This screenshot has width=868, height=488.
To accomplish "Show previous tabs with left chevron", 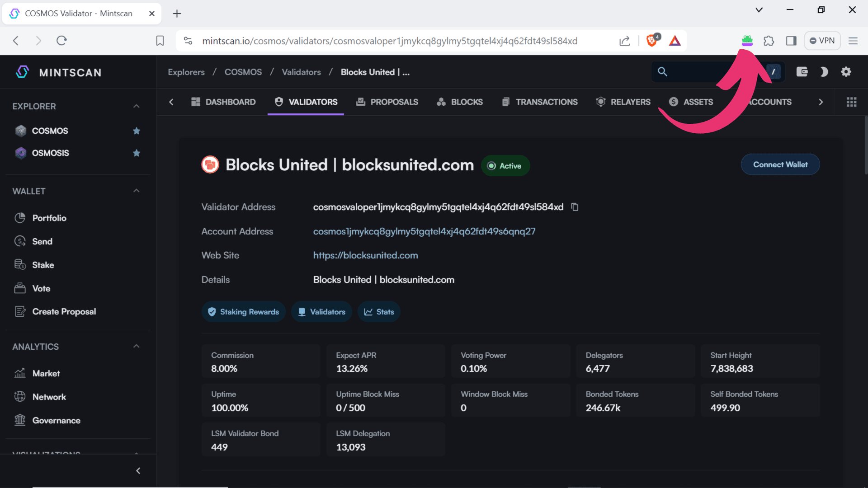I will pos(171,102).
